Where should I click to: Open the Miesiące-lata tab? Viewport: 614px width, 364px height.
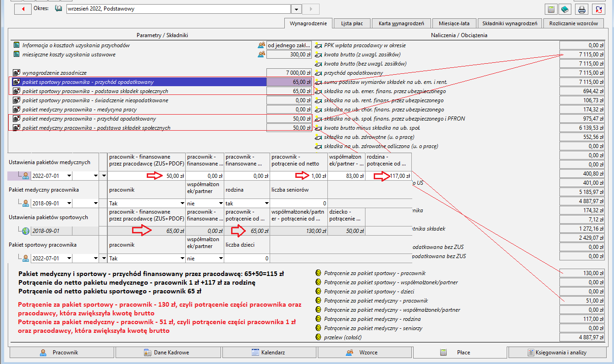[453, 23]
